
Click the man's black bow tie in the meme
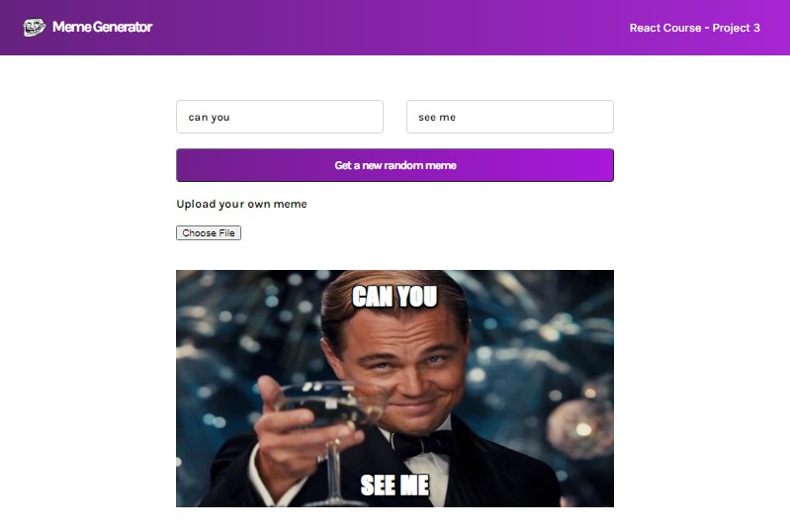[422, 443]
